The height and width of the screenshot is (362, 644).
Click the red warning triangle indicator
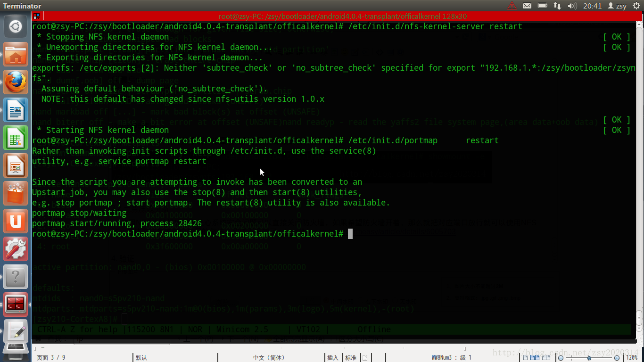point(512,6)
